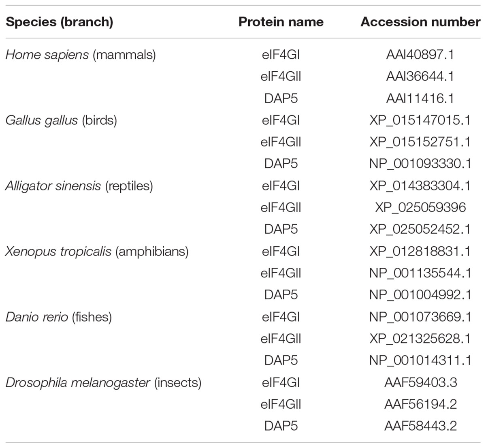Click accession AAF58443.2 in last row

tap(420, 426)
